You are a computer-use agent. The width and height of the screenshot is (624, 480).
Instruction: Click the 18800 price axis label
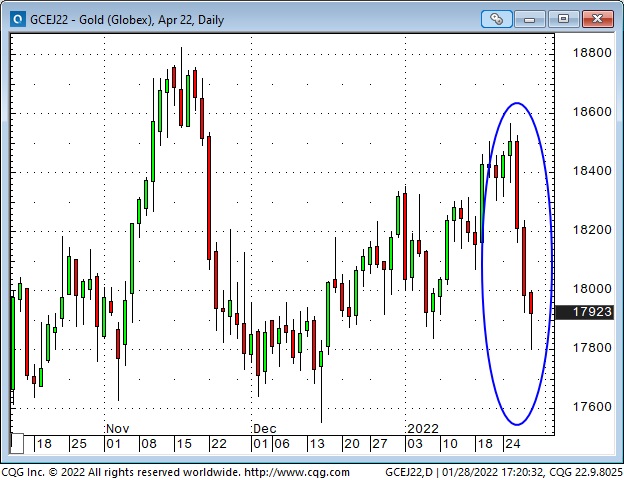click(592, 53)
